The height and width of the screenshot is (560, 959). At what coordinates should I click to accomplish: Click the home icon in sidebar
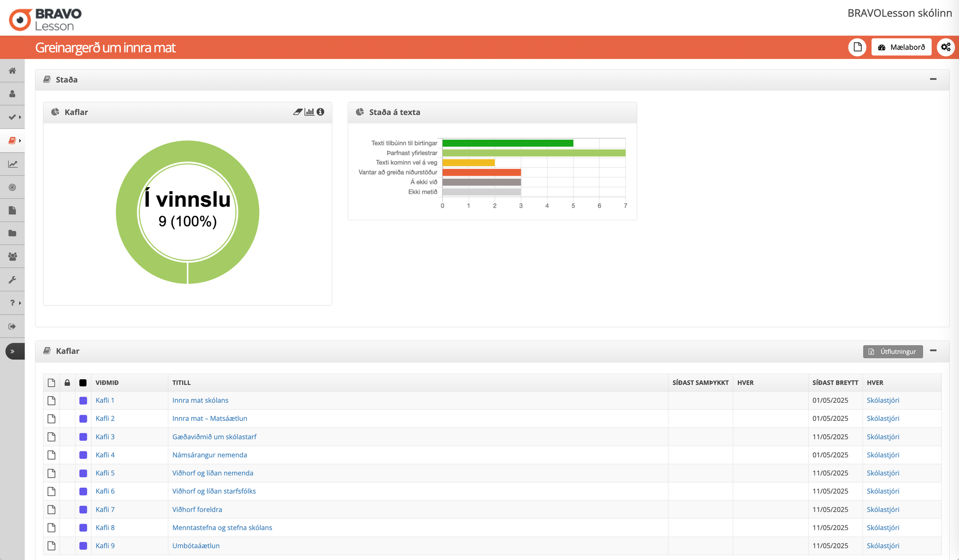[12, 71]
